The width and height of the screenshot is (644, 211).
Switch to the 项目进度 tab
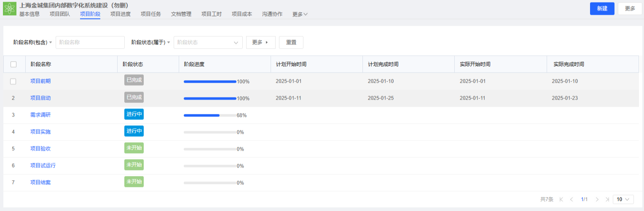click(x=121, y=14)
